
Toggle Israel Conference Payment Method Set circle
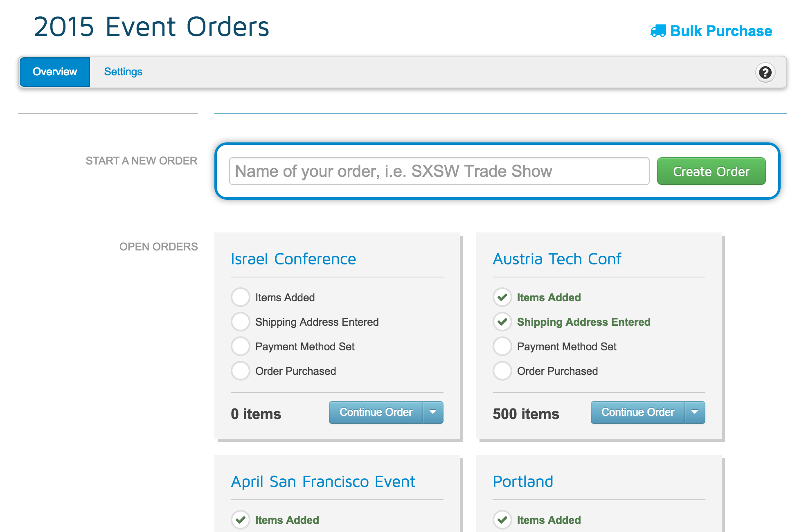click(240, 347)
